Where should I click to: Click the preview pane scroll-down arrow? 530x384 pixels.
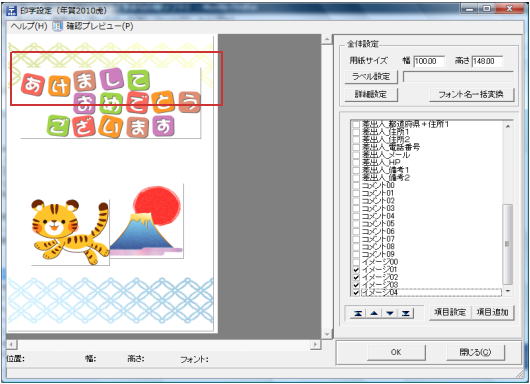point(327,334)
